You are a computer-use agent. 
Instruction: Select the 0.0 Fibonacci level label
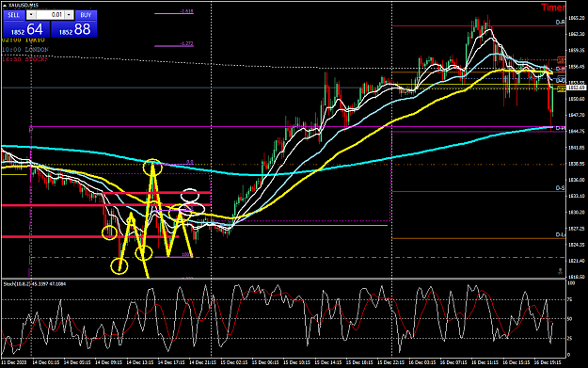click(190, 162)
